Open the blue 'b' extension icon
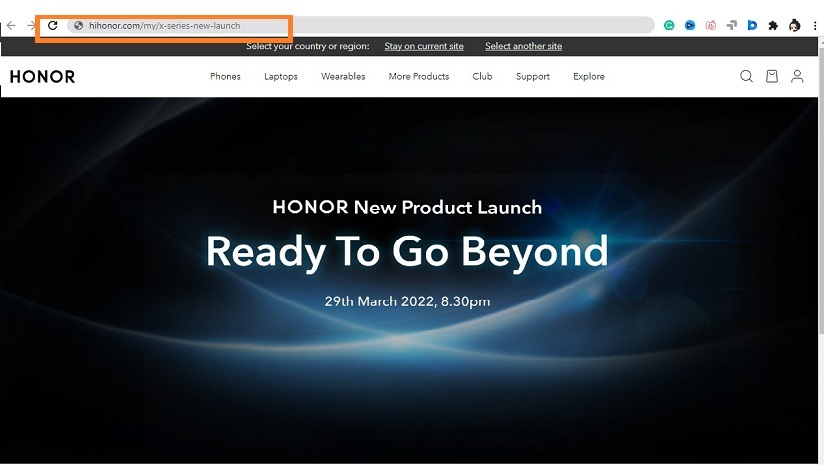824x465 pixels. pos(752,25)
